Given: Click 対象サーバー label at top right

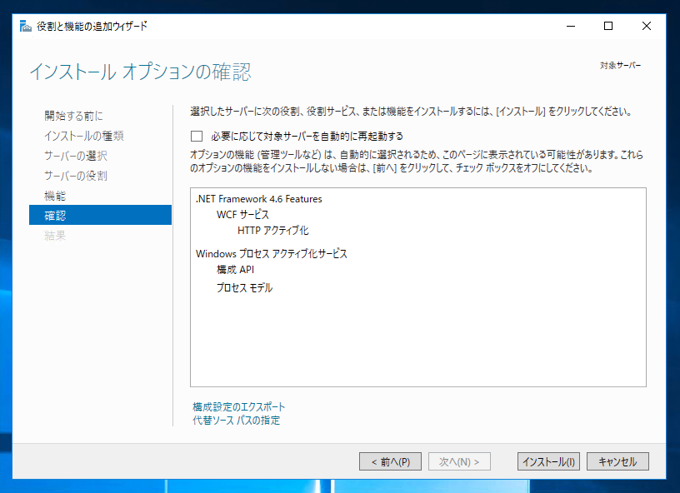Looking at the screenshot, I should coord(621,65).
